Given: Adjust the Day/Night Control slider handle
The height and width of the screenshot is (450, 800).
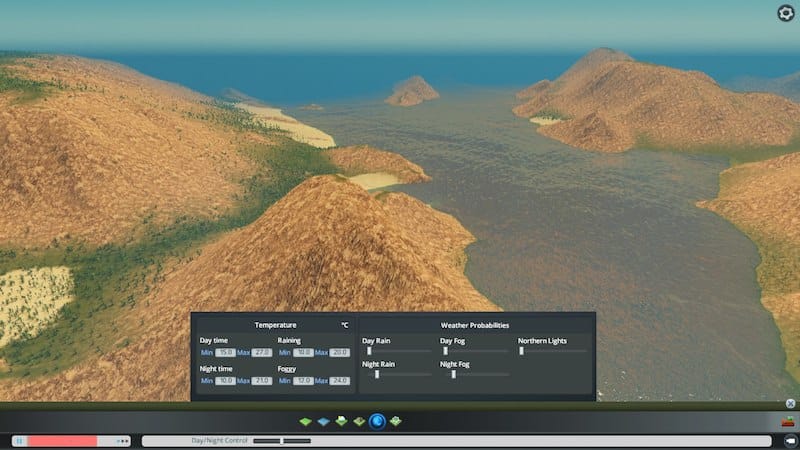Looking at the screenshot, I should pos(282,440).
